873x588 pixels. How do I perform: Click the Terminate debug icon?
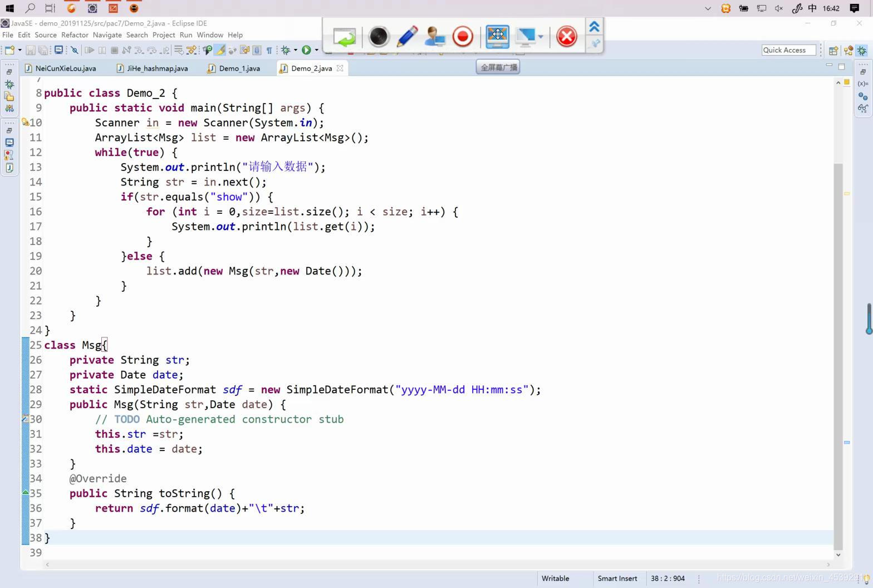pos(114,50)
